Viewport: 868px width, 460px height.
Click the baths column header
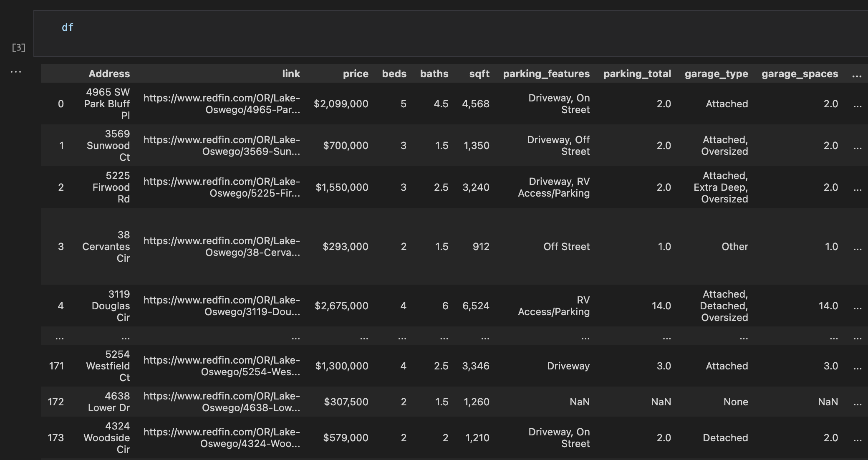434,73
